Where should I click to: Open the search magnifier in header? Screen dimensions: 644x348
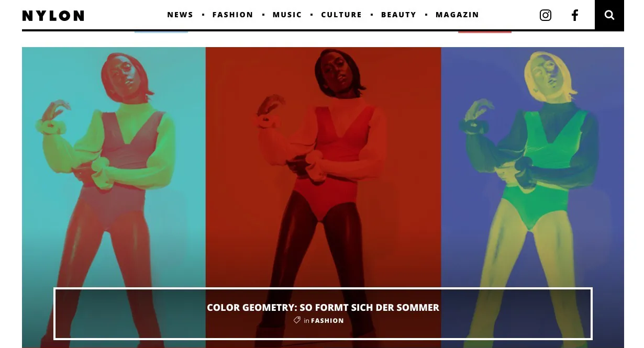(x=609, y=15)
